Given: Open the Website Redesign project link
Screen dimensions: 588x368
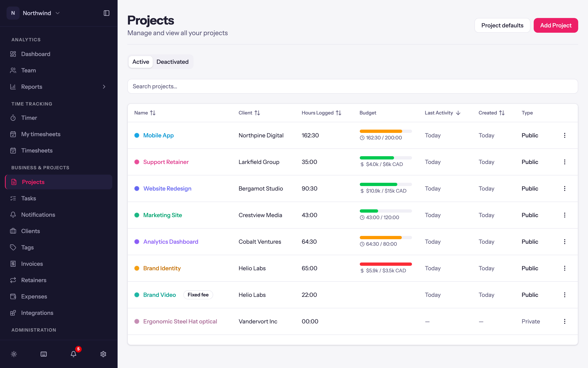Looking at the screenshot, I should (167, 188).
